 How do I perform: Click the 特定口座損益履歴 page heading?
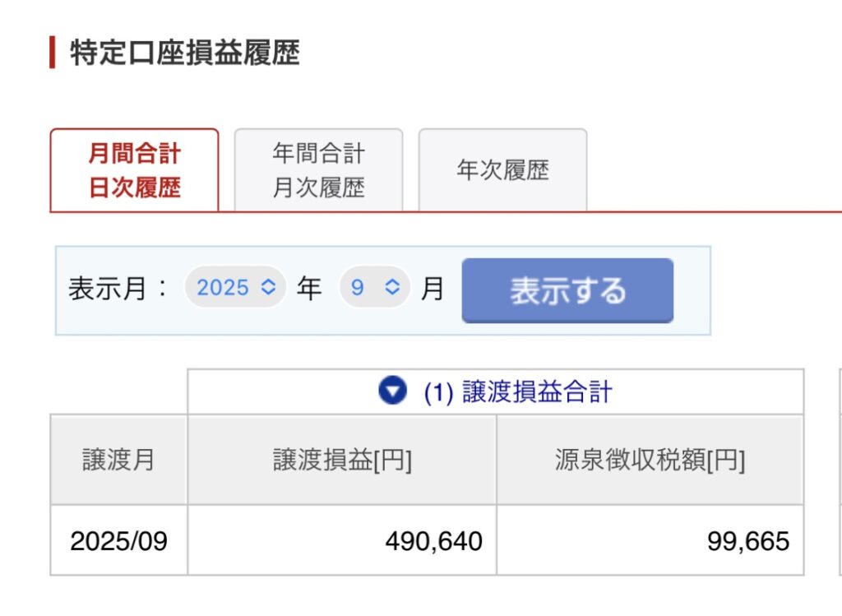point(185,53)
